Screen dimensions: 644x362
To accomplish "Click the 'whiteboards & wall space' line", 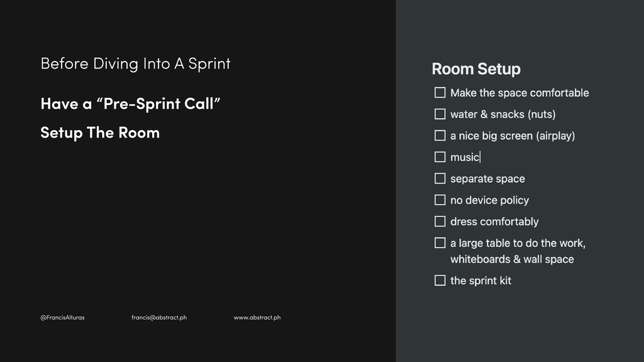I will [x=512, y=260].
